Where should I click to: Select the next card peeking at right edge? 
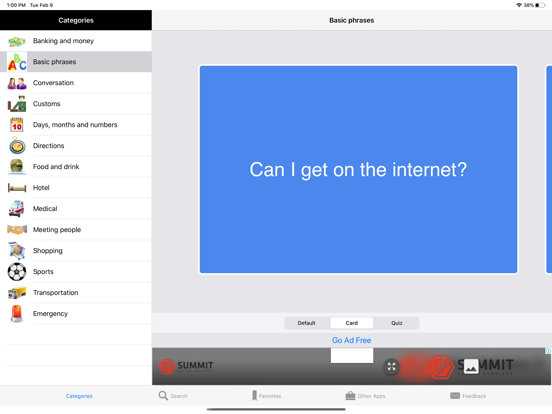pos(548,169)
